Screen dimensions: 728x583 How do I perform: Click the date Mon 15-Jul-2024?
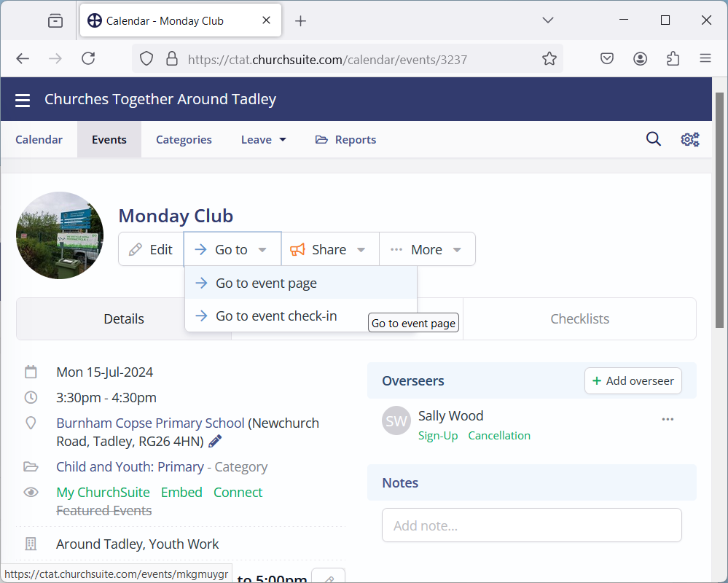(x=104, y=372)
